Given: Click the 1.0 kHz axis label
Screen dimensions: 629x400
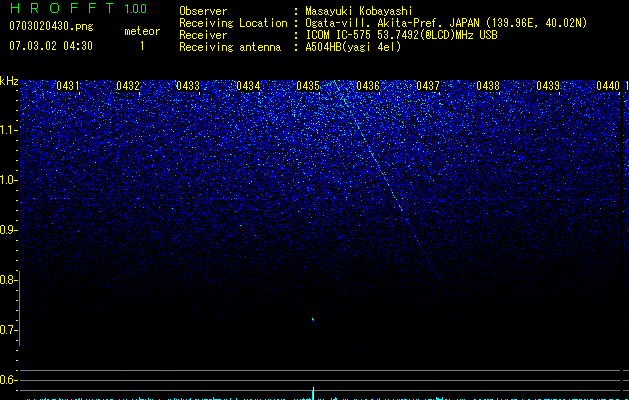Looking at the screenshot, I should coord(8,180).
